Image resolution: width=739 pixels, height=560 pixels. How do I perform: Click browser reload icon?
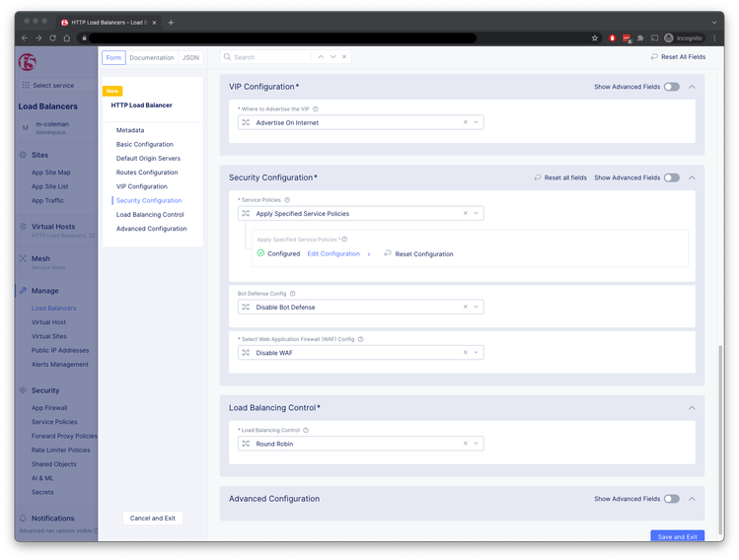coord(51,37)
